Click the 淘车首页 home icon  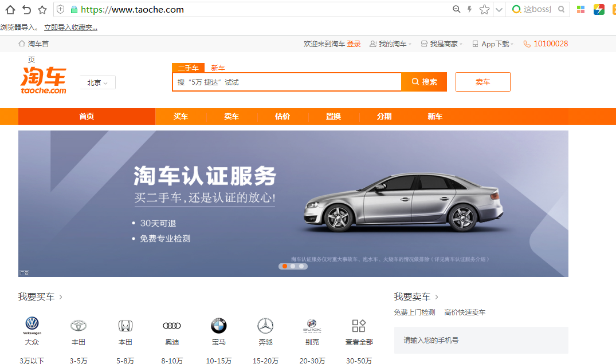point(22,43)
